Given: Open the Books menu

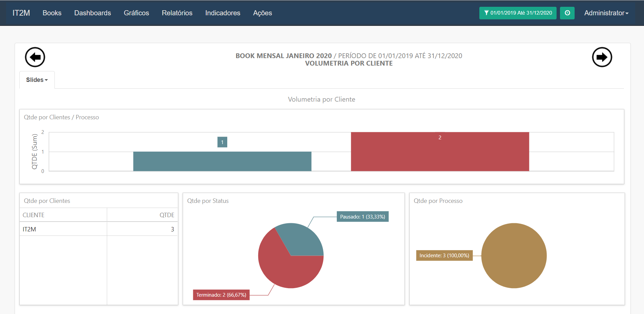Looking at the screenshot, I should pos(52,13).
